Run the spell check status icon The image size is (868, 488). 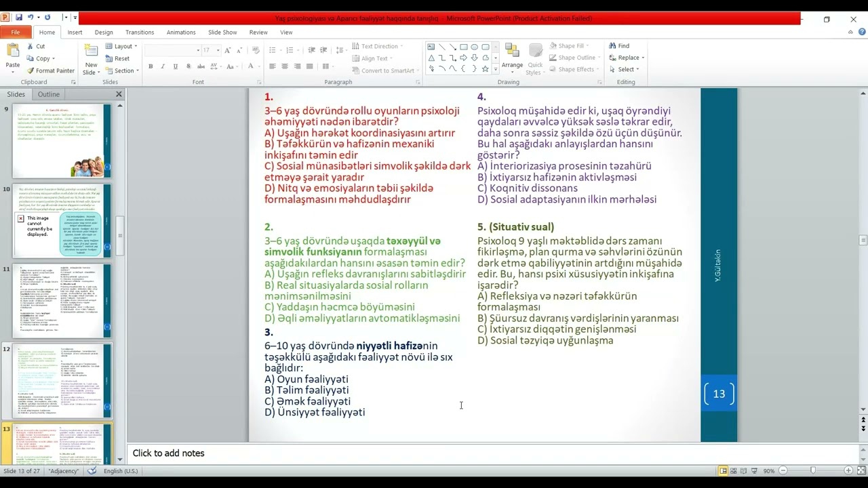(x=92, y=470)
